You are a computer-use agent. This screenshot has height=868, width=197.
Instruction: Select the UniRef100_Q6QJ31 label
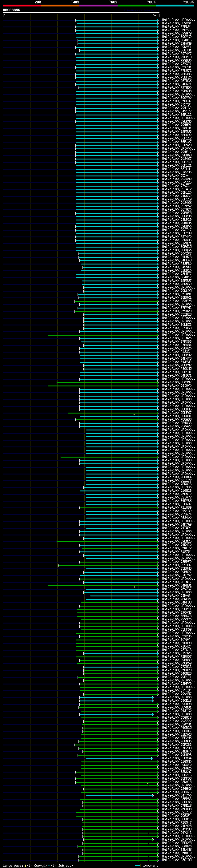177,50
